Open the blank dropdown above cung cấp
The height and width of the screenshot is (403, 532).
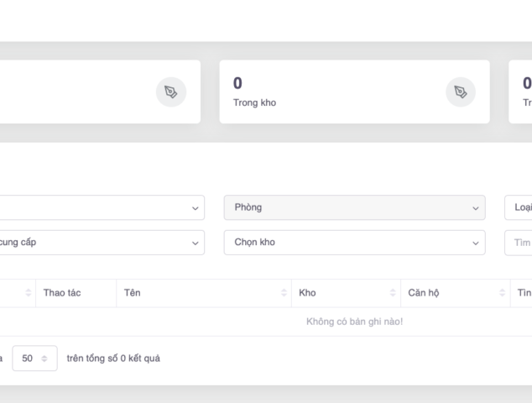coord(101,207)
